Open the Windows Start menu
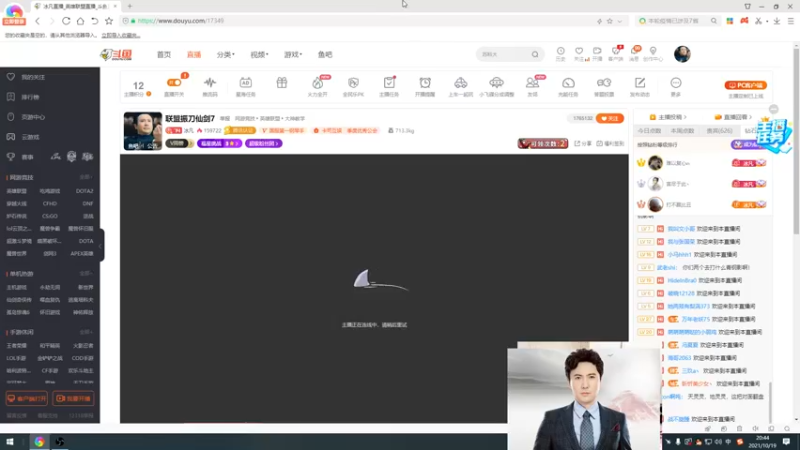 [10, 442]
